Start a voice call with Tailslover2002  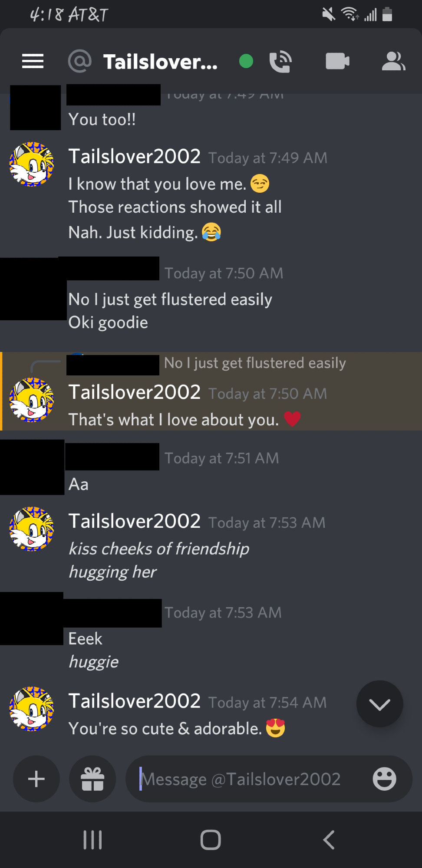(280, 61)
